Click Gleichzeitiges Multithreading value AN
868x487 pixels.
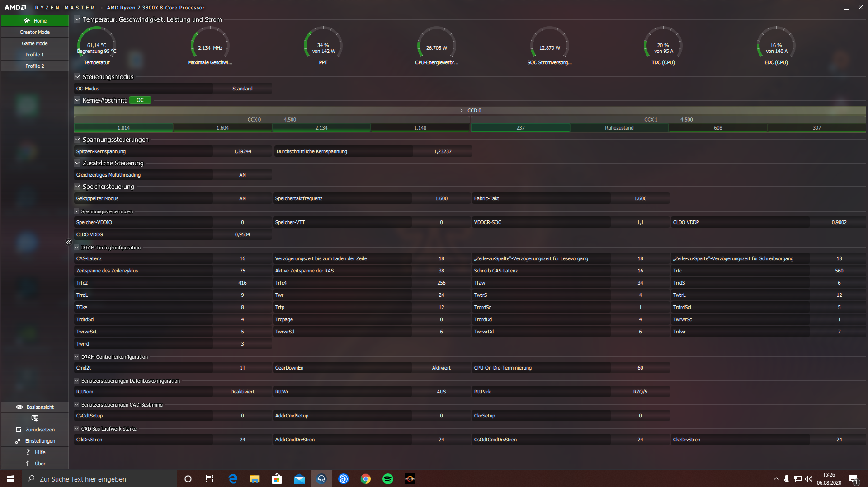[x=242, y=175]
